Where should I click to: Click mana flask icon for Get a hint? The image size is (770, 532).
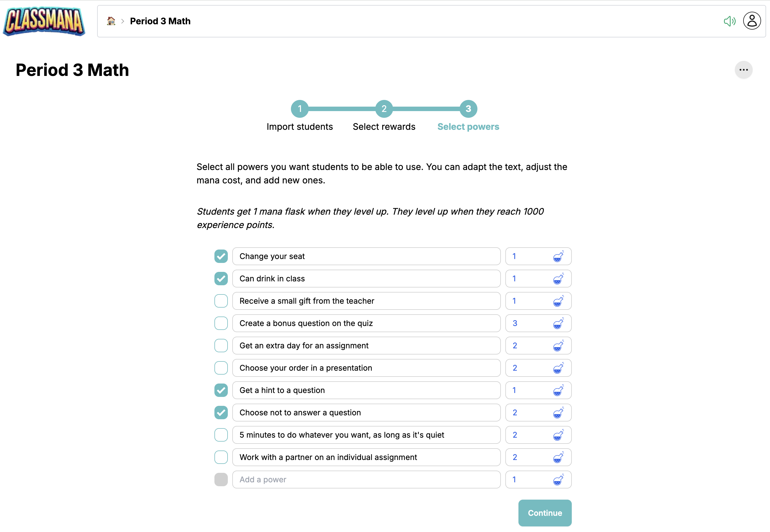click(x=558, y=390)
